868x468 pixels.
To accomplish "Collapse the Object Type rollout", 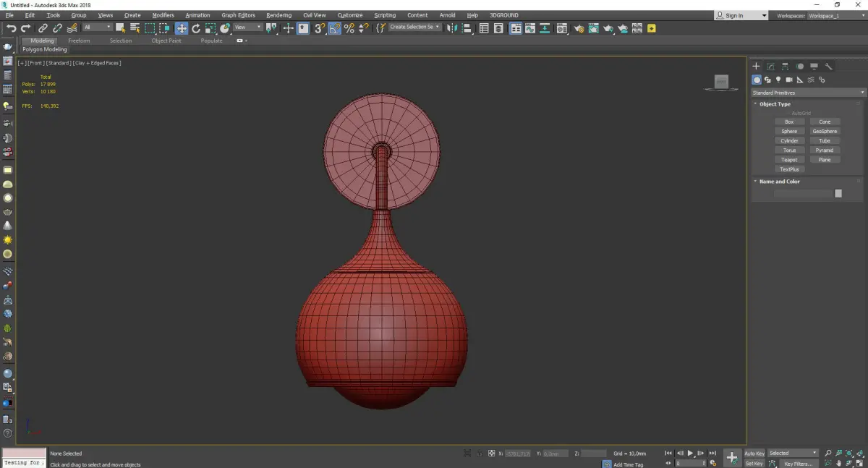I will [775, 104].
